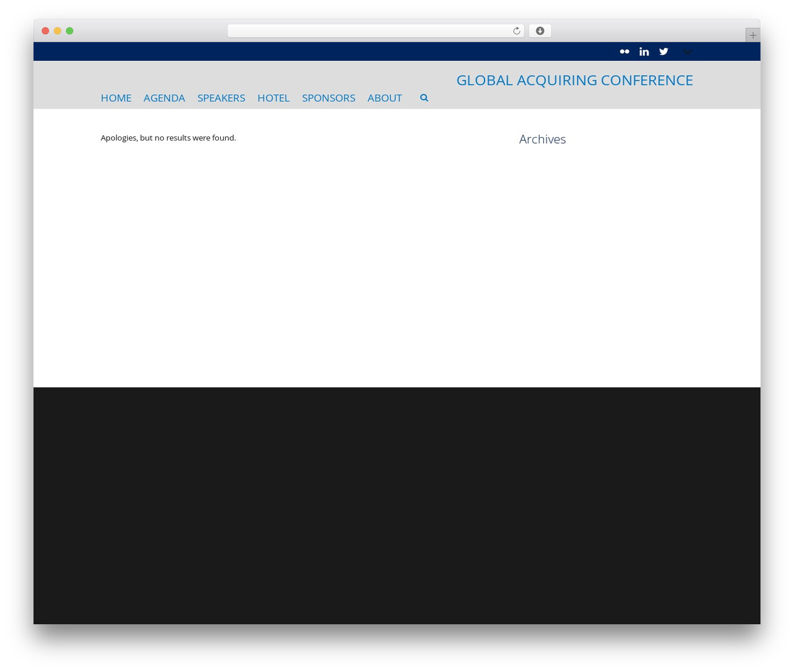Open the ABOUT menu item
The height and width of the screenshot is (672, 794).
385,98
